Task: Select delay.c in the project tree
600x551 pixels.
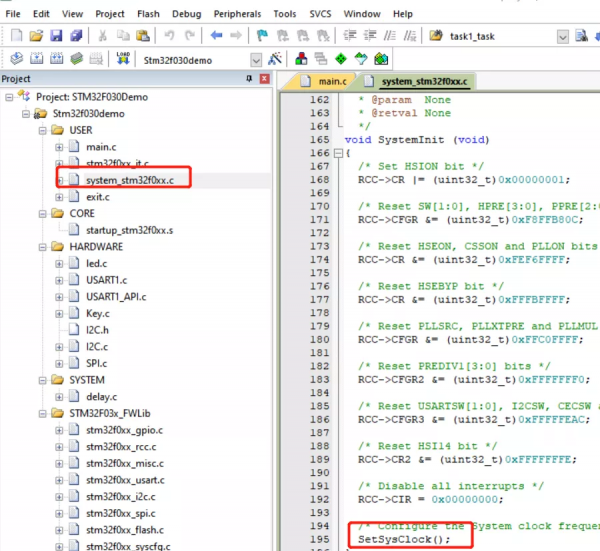Action: pyautogui.click(x=102, y=397)
